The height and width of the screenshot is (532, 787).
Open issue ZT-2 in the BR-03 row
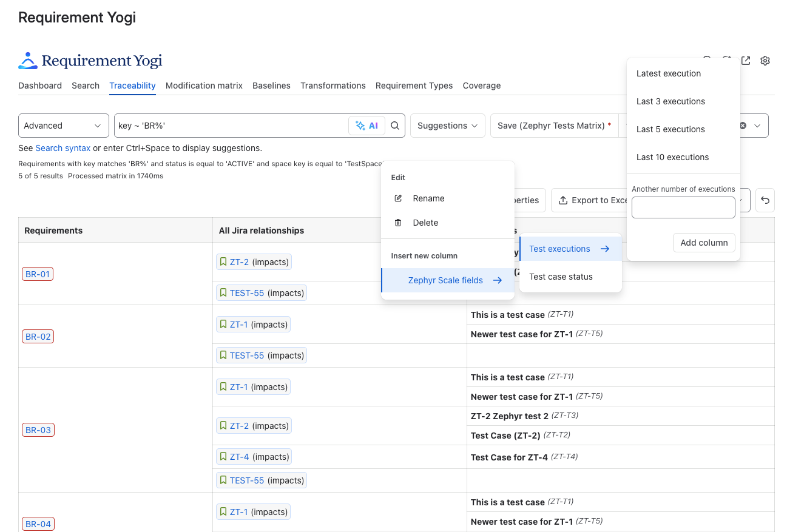pos(239,426)
